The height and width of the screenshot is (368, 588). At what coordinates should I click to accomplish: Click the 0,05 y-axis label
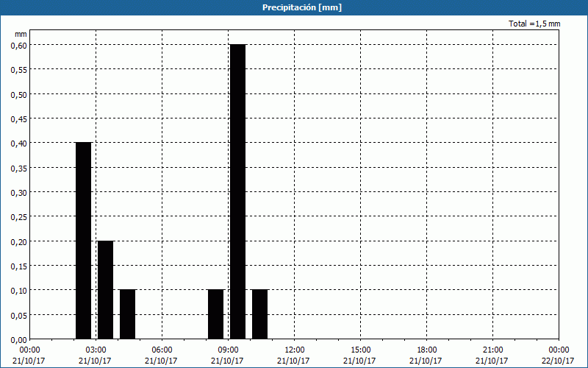point(19,315)
